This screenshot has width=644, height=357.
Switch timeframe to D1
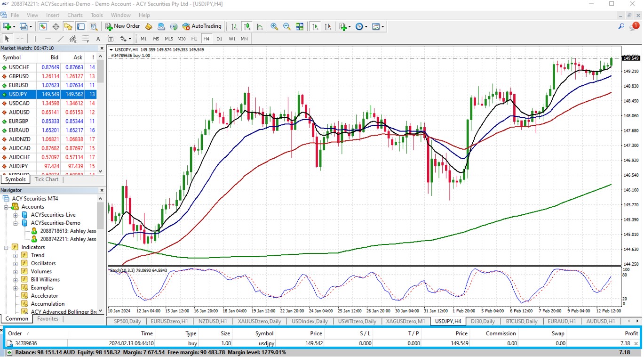[x=219, y=39]
